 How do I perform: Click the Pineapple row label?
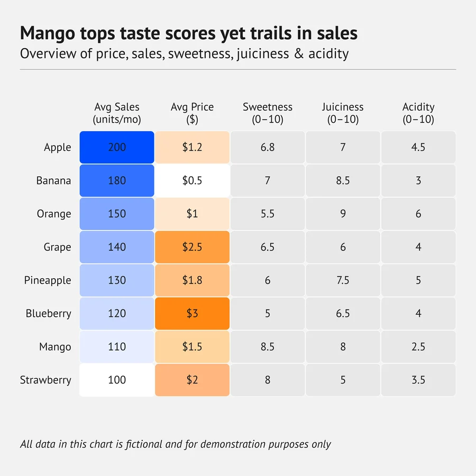pyautogui.click(x=48, y=280)
